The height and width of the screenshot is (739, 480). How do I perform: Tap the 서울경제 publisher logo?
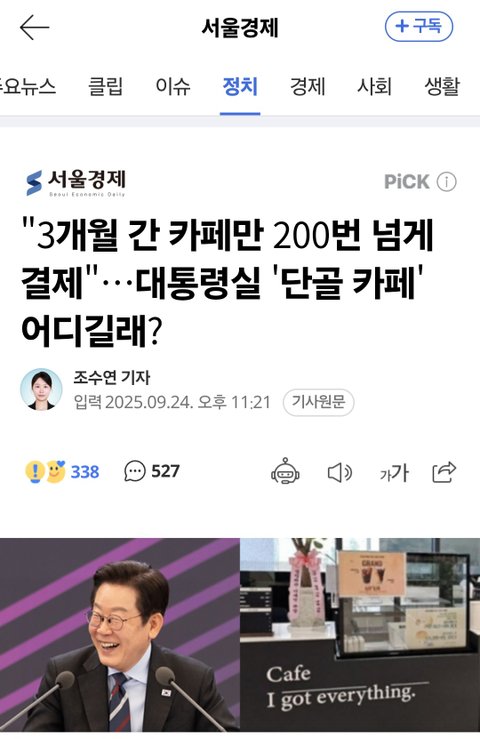point(75,183)
